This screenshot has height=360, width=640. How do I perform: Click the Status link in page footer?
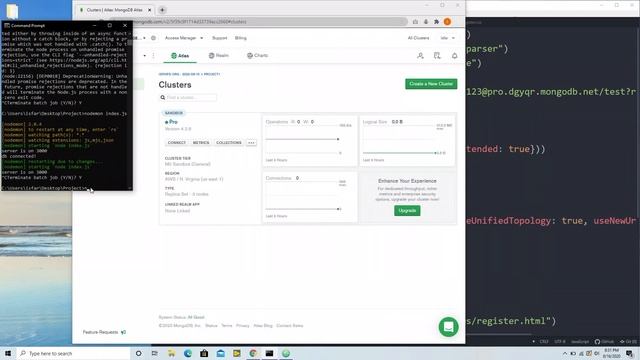coord(211,326)
